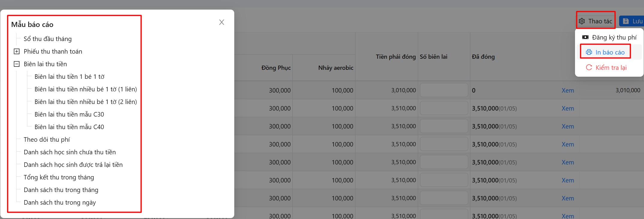Open Theo dõi thu phí report
This screenshot has height=219, width=644.
[47, 140]
